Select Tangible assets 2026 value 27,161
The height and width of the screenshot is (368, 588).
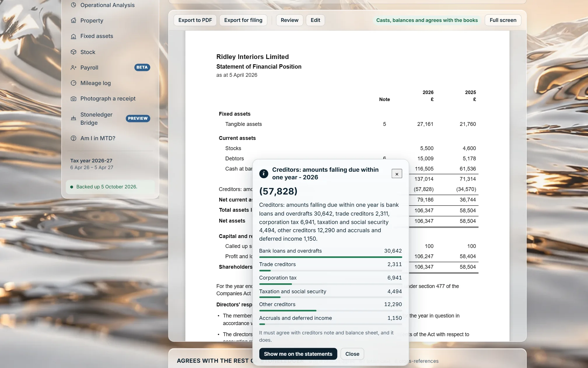[425, 124]
